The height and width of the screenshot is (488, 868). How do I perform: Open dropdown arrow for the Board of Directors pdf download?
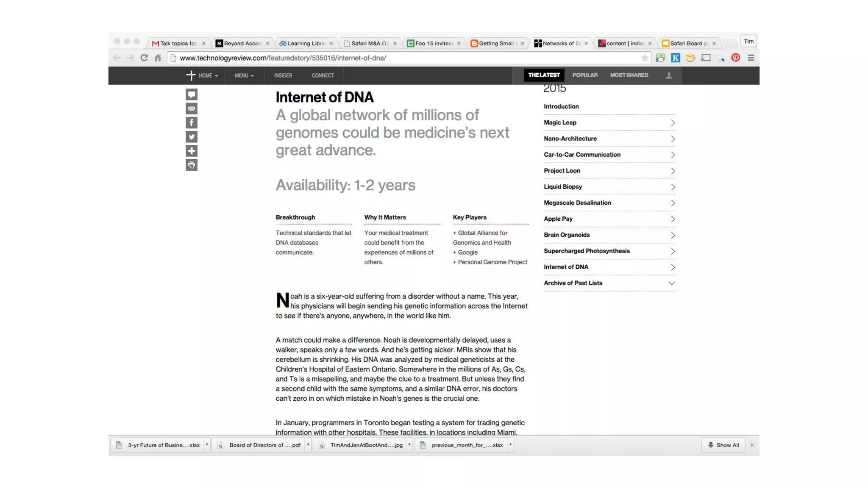coord(308,445)
